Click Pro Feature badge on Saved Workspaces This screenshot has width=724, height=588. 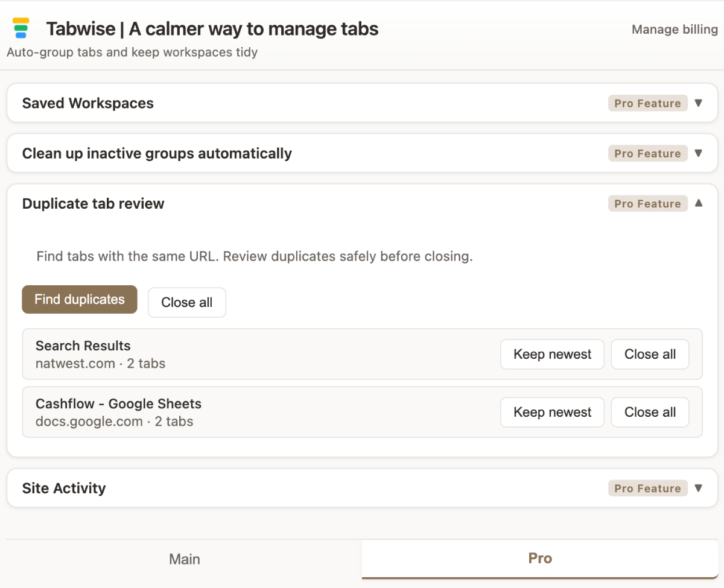(x=647, y=104)
